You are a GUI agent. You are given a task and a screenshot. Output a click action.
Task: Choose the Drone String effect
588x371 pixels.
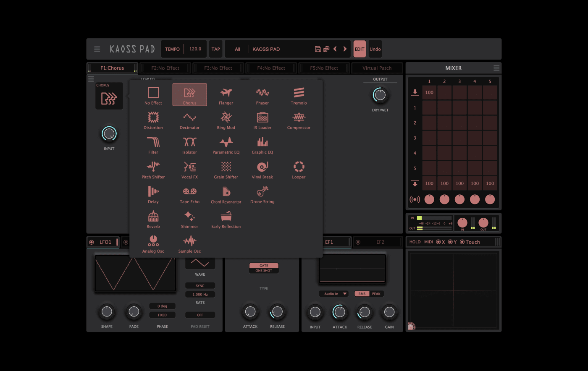coord(262,194)
